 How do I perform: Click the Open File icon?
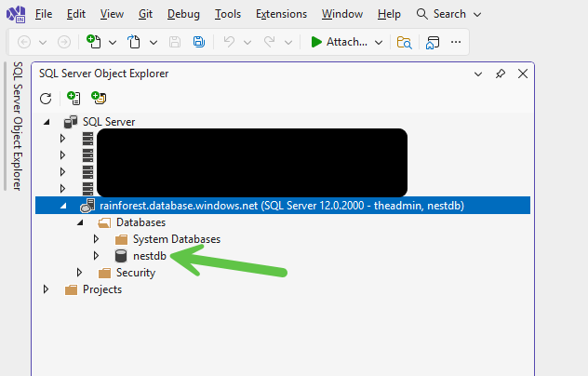(134, 41)
